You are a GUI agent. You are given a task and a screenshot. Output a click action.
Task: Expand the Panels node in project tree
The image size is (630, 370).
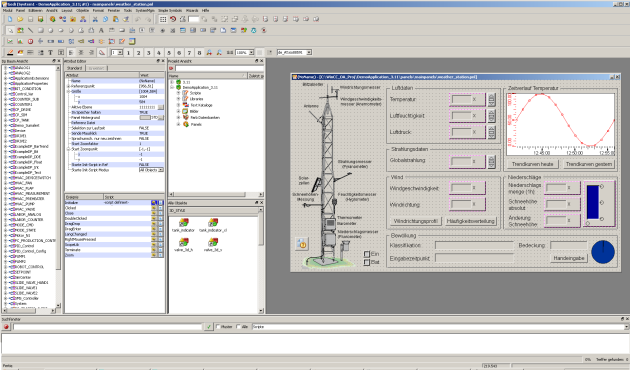point(178,125)
